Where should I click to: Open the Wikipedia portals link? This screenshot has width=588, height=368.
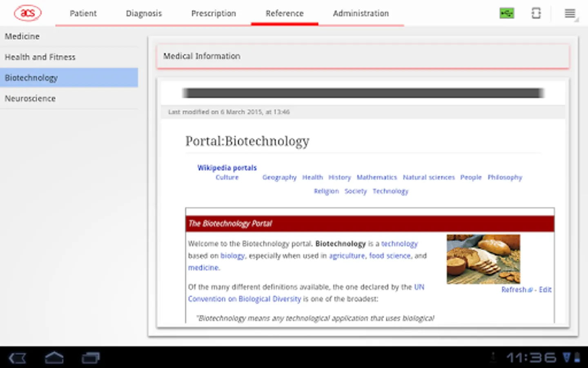pos(227,168)
